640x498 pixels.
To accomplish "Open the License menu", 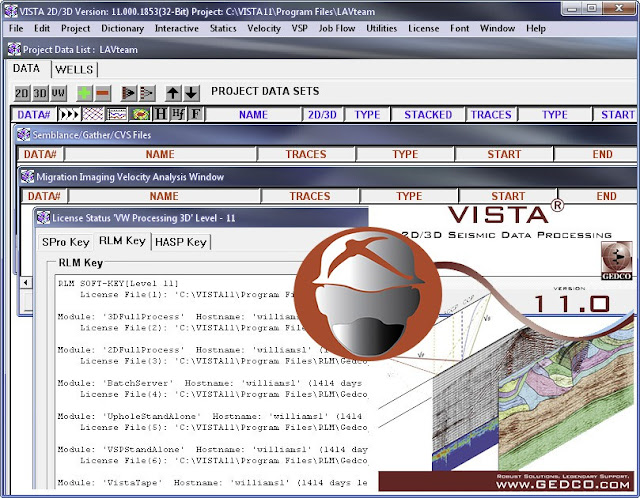I will click(424, 28).
